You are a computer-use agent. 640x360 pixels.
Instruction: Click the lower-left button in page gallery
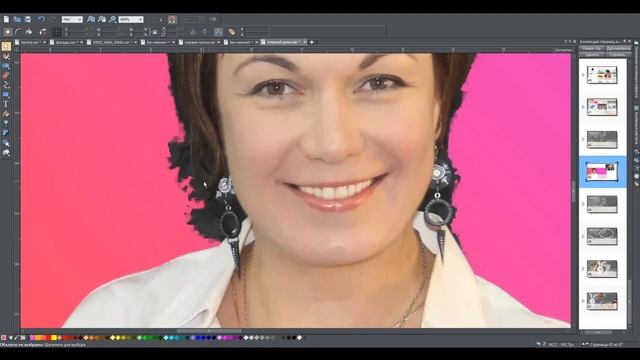(591, 54)
